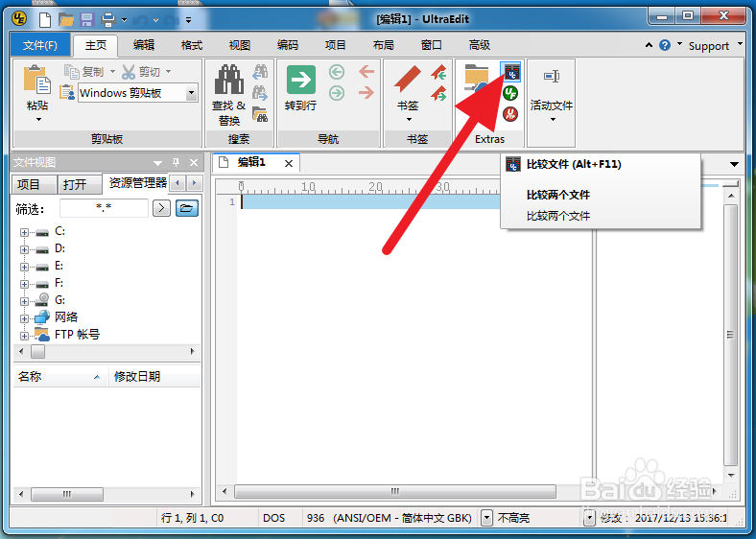Switch to the Advanced (高级) ribbon tab

pyautogui.click(x=480, y=45)
